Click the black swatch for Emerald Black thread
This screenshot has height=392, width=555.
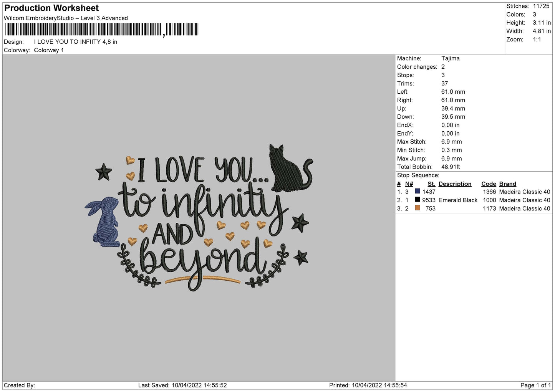[x=417, y=200]
